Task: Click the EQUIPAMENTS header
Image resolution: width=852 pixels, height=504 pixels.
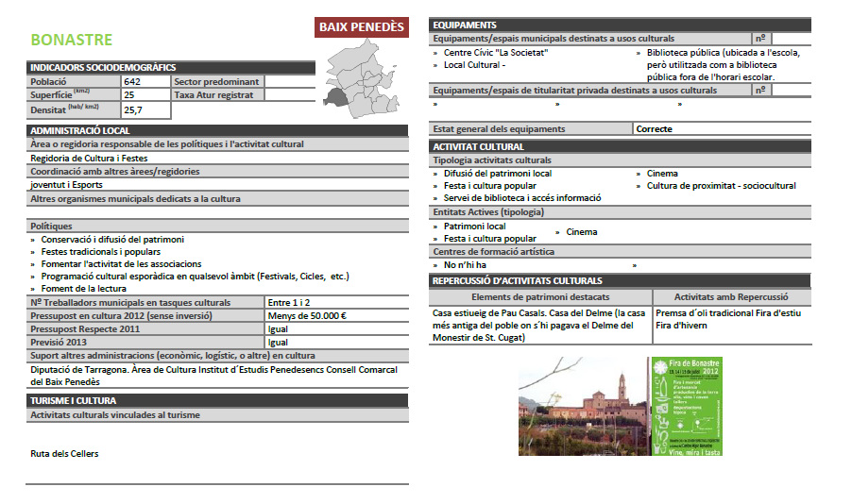Action: (x=620, y=25)
